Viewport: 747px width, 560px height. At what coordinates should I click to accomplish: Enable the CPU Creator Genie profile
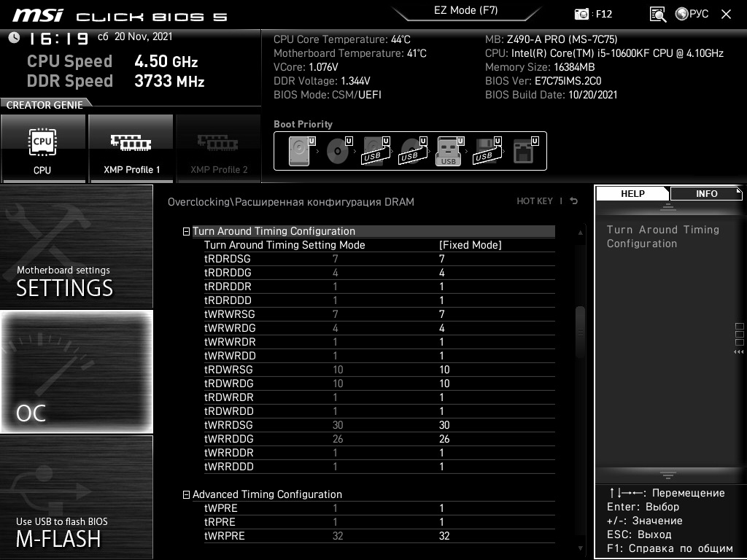tap(43, 149)
